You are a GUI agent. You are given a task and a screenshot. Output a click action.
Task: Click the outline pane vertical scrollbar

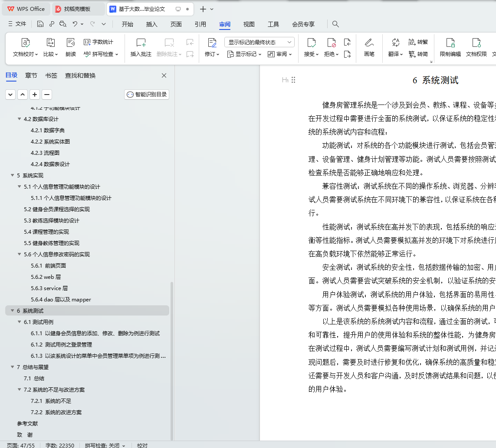click(x=172, y=360)
